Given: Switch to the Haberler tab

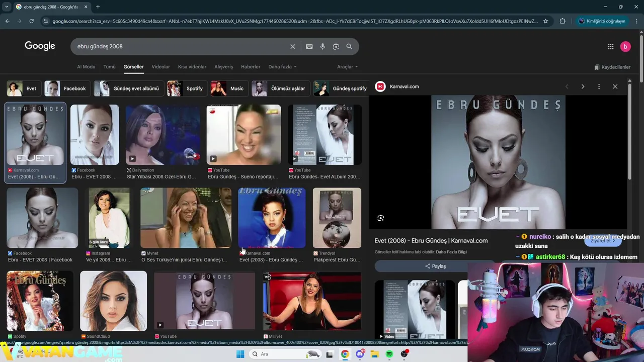Looking at the screenshot, I should point(251,66).
